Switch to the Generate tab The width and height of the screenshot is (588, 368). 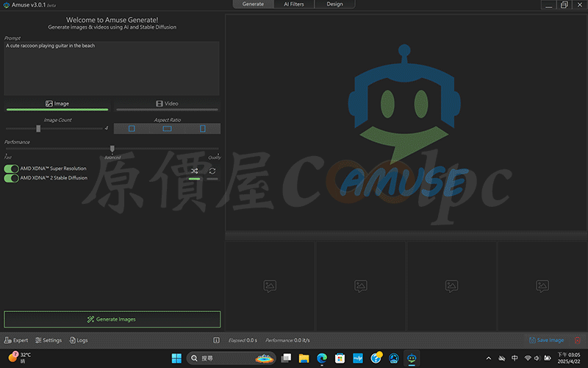(x=253, y=4)
